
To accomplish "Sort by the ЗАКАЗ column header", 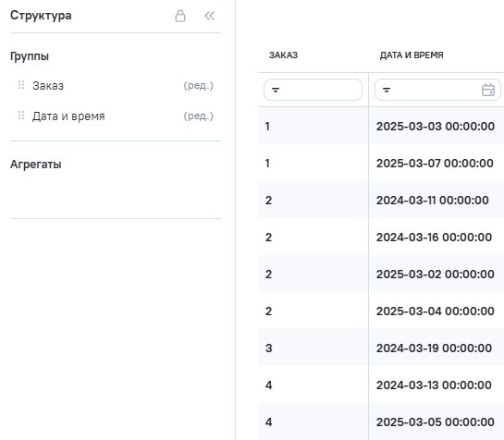I will pyautogui.click(x=283, y=55).
